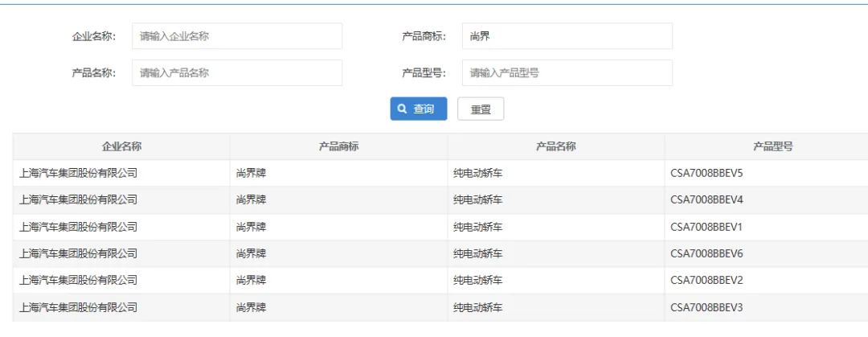868x337 pixels.
Task: Click 尚界牌 in CSA7008BBEV4 row
Action: 251,199
